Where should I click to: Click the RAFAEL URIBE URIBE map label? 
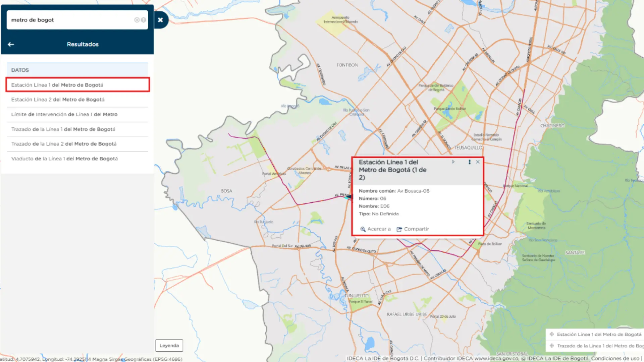(407, 314)
